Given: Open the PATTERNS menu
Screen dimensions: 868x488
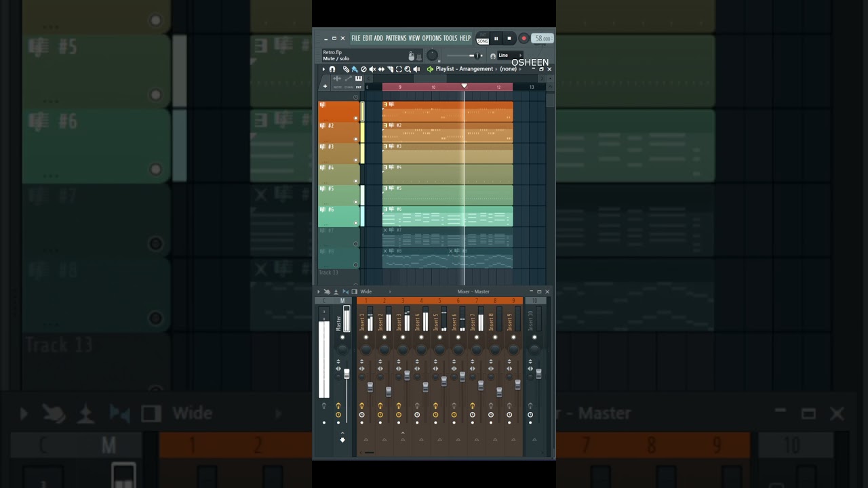Looking at the screenshot, I should [396, 39].
